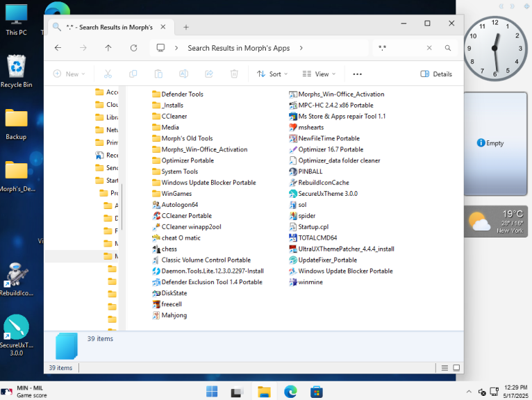Image resolution: width=532 pixels, height=400 pixels.
Task: Click the search input field
Action: tap(399, 48)
